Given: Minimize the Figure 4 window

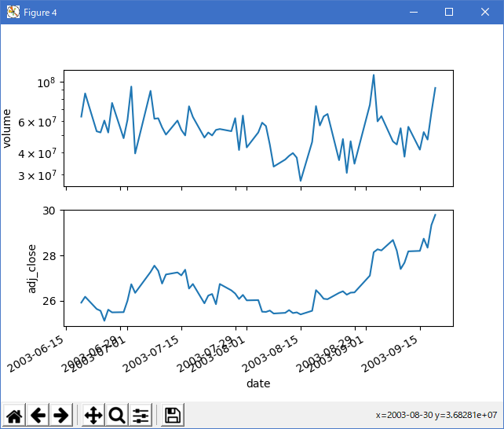Looking at the screenshot, I should coord(413,13).
